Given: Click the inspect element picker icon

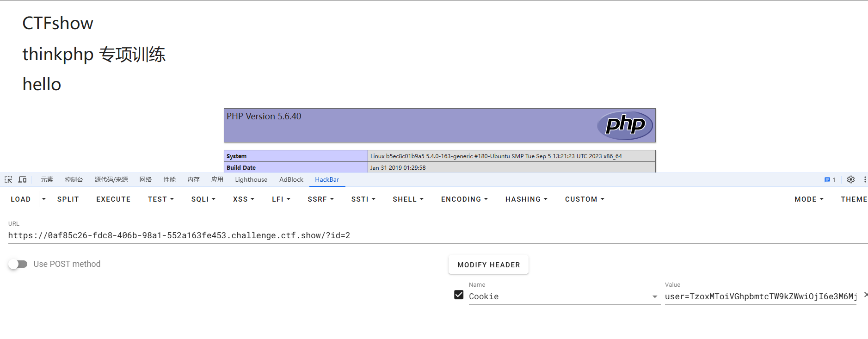Looking at the screenshot, I should tap(8, 180).
